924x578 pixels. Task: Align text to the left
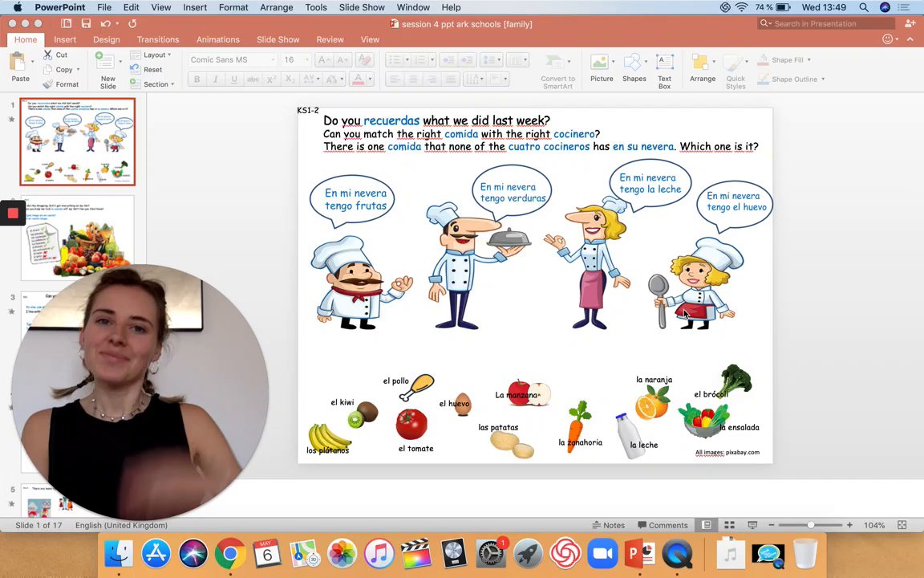395,79
